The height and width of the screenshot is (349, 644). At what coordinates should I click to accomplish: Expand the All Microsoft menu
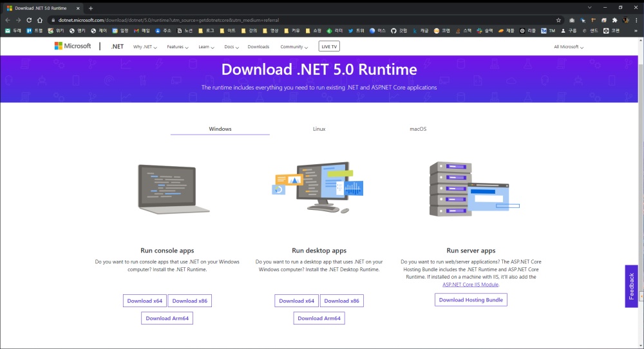(x=569, y=47)
